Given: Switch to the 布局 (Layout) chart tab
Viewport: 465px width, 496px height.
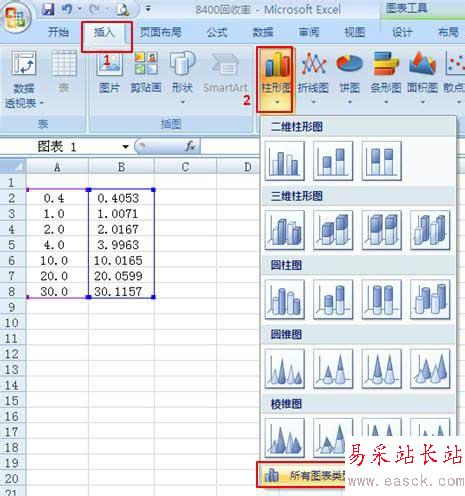Looking at the screenshot, I should 448,32.
